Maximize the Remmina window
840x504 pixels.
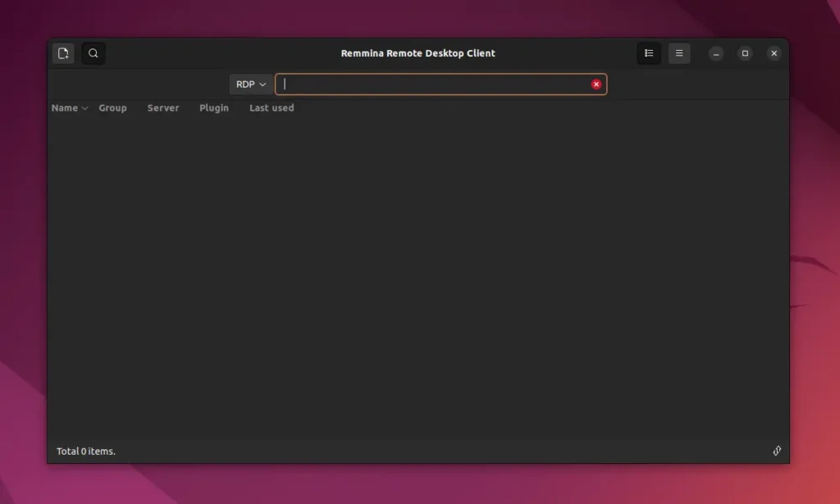coord(745,53)
